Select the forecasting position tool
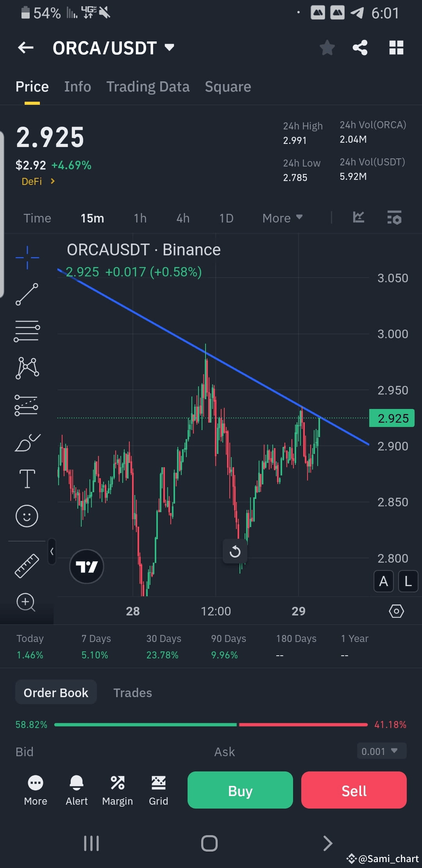The width and height of the screenshot is (422, 868). (26, 405)
